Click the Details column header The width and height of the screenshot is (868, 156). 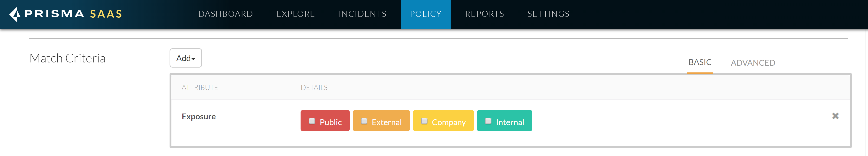[314, 88]
